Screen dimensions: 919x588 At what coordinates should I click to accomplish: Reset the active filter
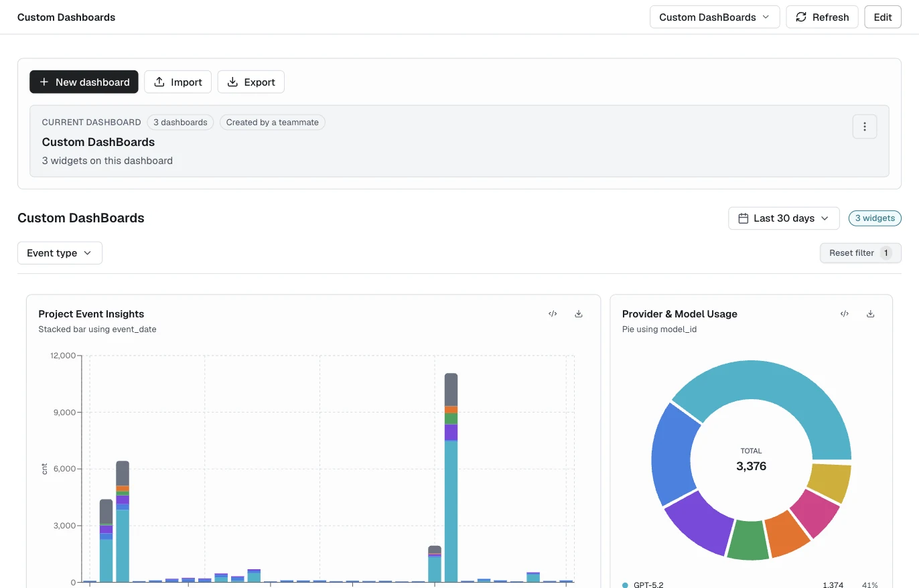click(861, 253)
